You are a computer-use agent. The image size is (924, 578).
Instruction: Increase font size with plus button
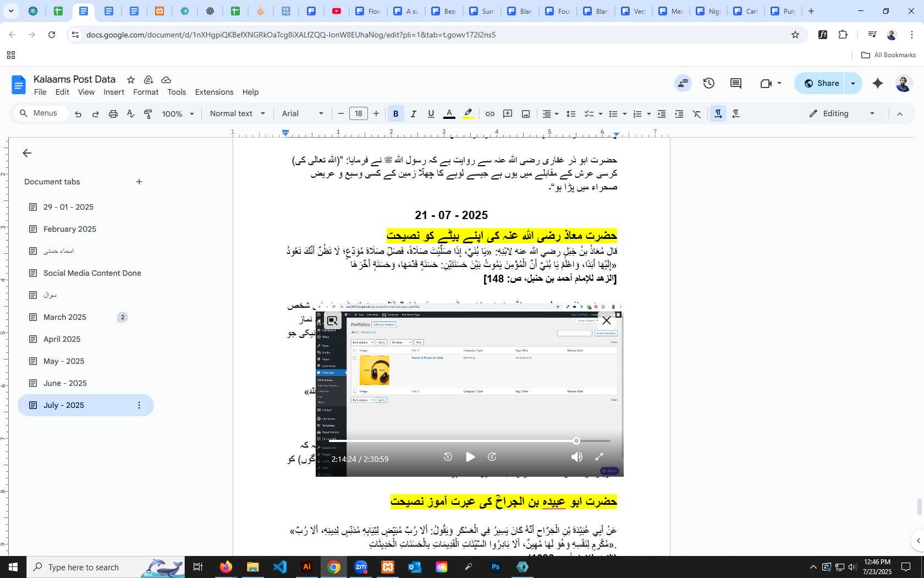pos(376,114)
